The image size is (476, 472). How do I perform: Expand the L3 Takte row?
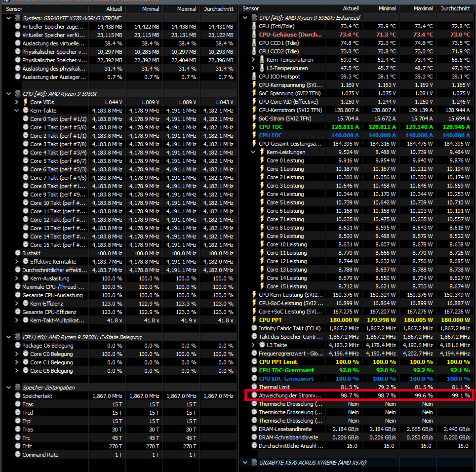(x=253, y=345)
